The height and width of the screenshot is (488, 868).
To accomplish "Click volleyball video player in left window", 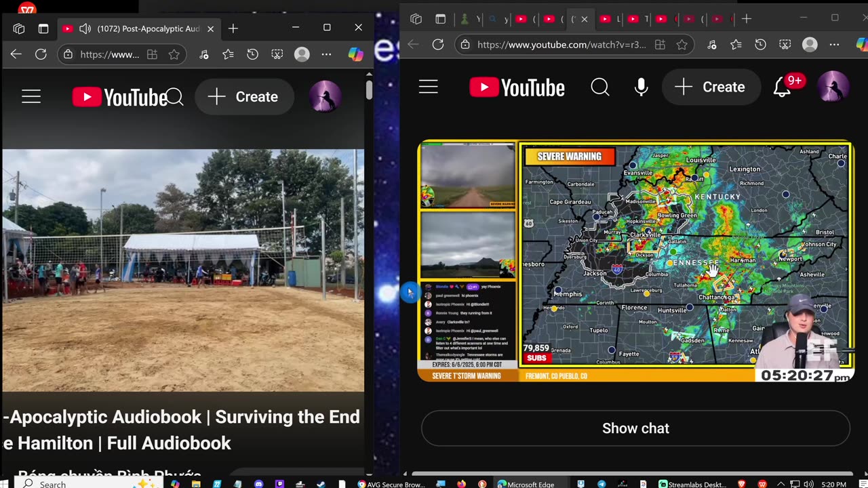I will click(x=183, y=270).
